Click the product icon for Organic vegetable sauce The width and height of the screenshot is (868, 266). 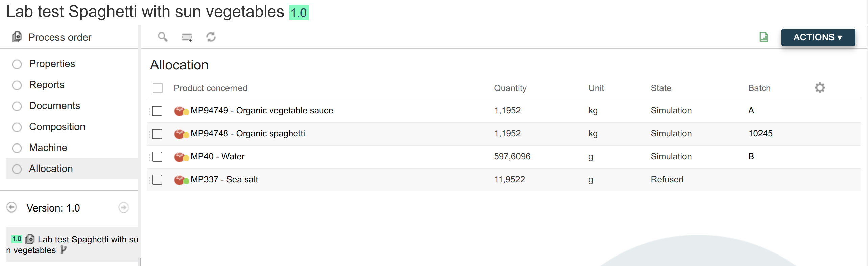pos(181,111)
